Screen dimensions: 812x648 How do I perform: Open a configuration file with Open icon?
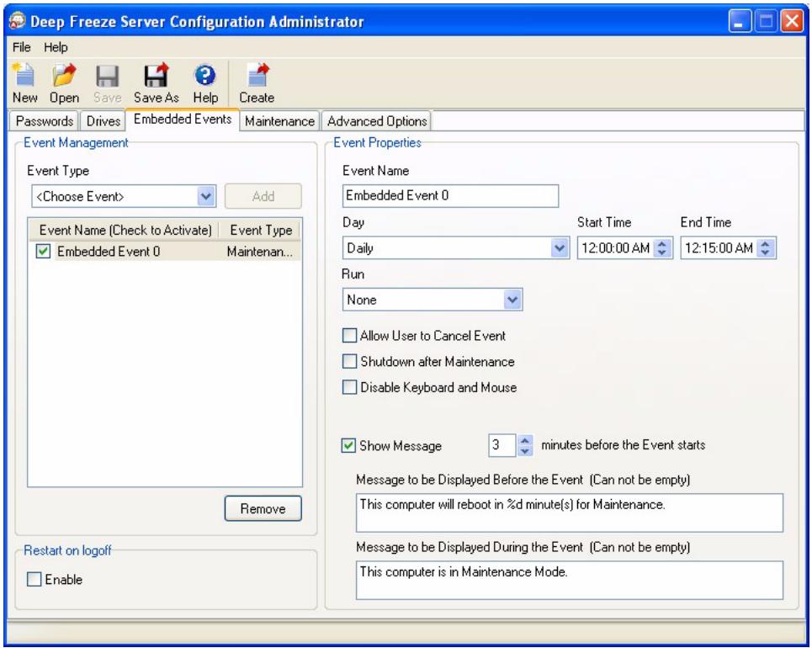click(64, 82)
